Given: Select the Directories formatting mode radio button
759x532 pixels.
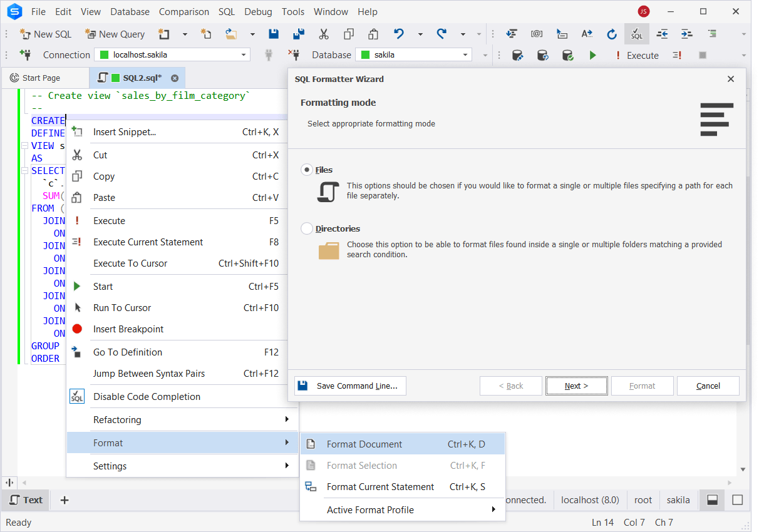Looking at the screenshot, I should coord(306,228).
